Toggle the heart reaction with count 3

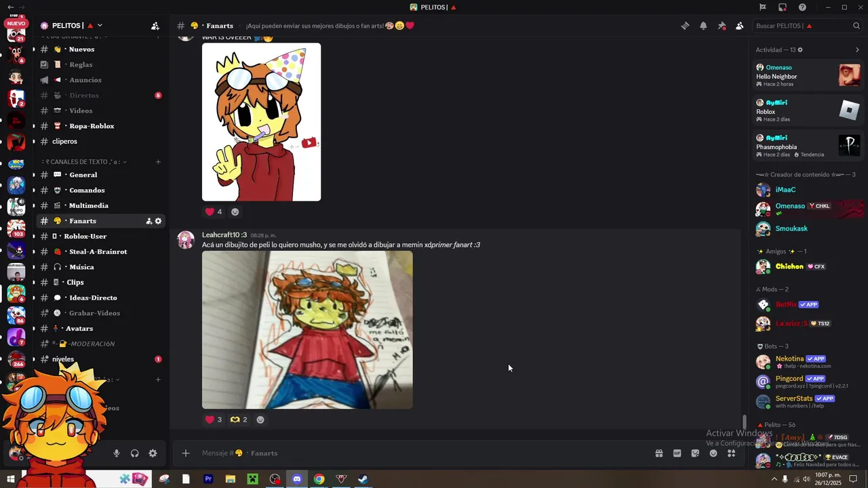(x=214, y=420)
